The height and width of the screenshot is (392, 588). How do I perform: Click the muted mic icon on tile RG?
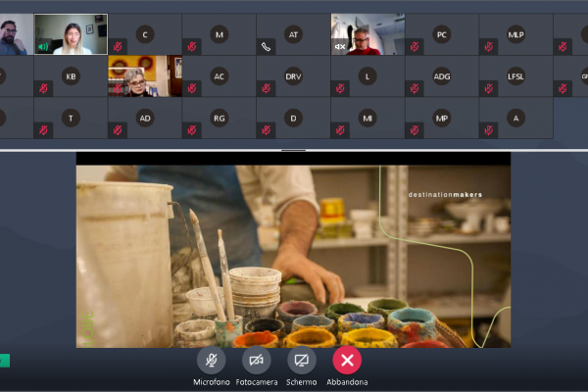point(192,130)
